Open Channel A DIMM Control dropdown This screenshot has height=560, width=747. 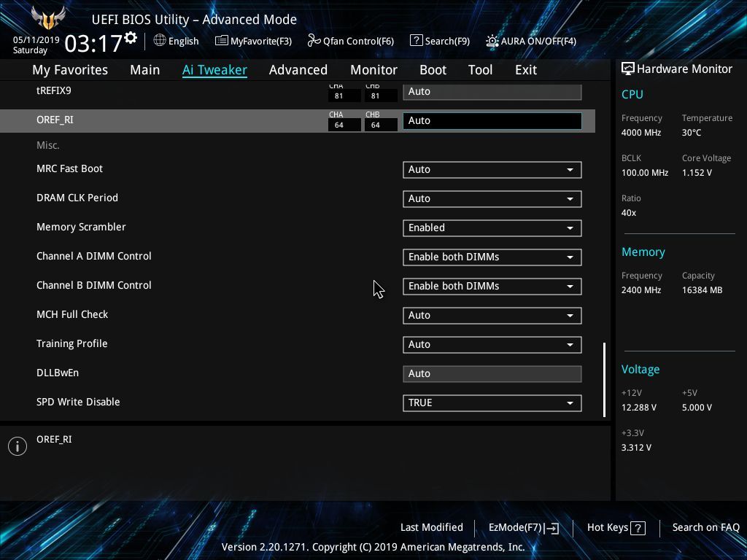click(492, 257)
